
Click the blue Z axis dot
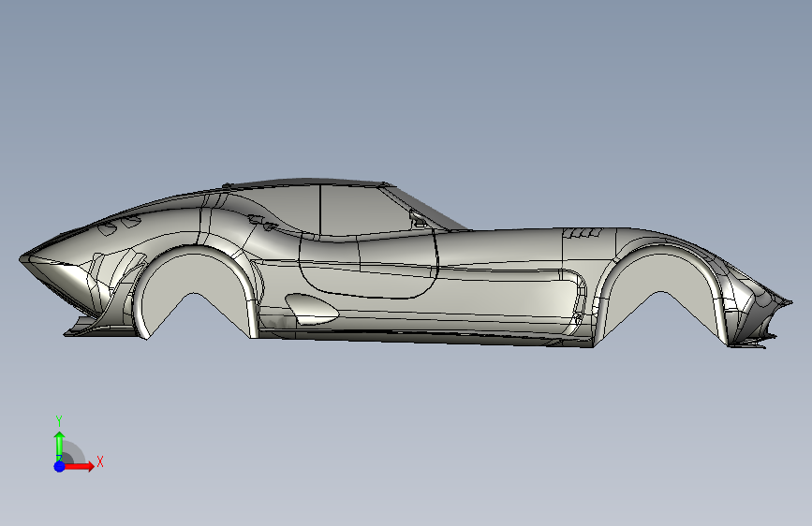pyautogui.click(x=59, y=466)
